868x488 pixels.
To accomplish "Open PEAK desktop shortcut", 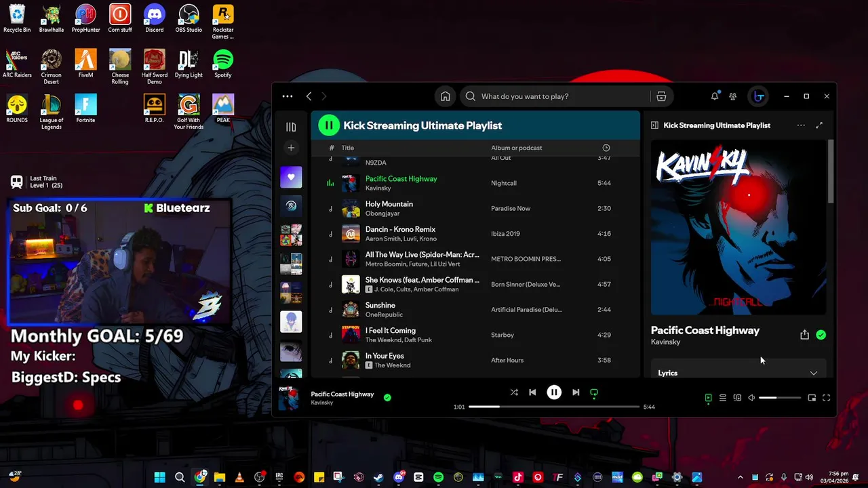I will (x=223, y=108).
